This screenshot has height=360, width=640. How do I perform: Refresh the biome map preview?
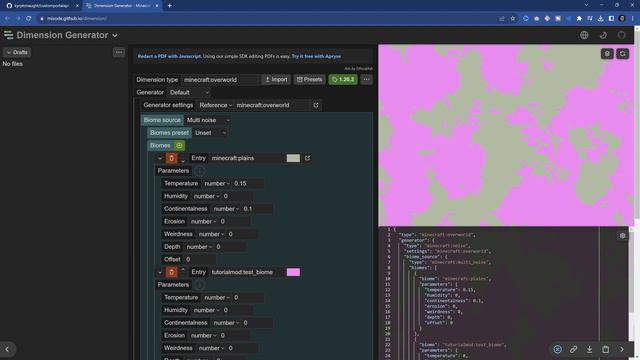[622, 54]
